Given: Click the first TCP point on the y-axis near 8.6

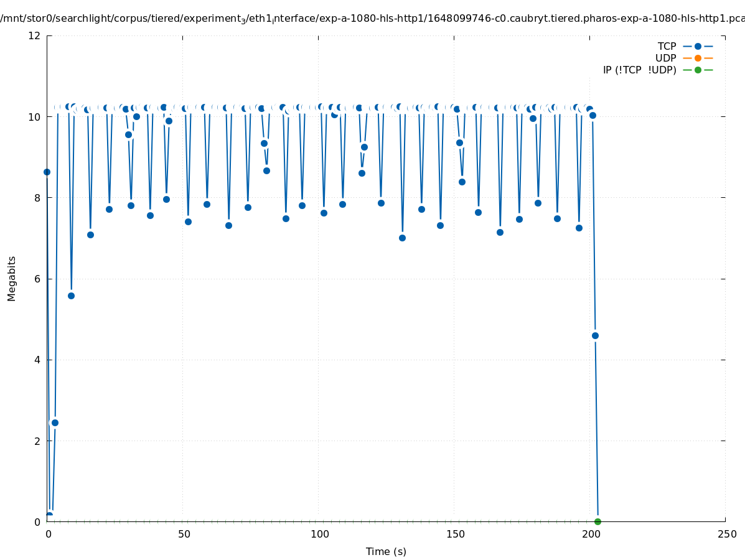Looking at the screenshot, I should coord(47,172).
